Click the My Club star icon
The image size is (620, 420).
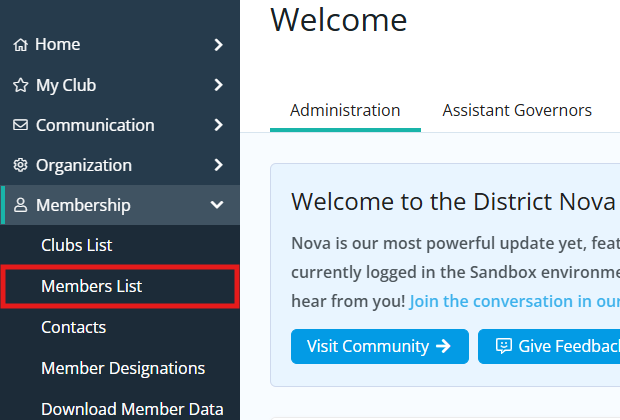(x=21, y=85)
